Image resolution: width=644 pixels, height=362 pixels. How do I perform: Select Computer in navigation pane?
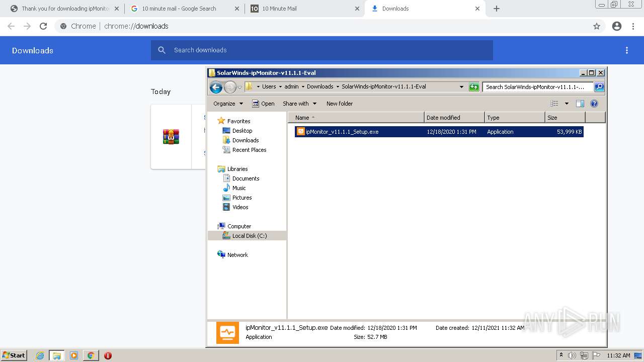click(x=239, y=226)
